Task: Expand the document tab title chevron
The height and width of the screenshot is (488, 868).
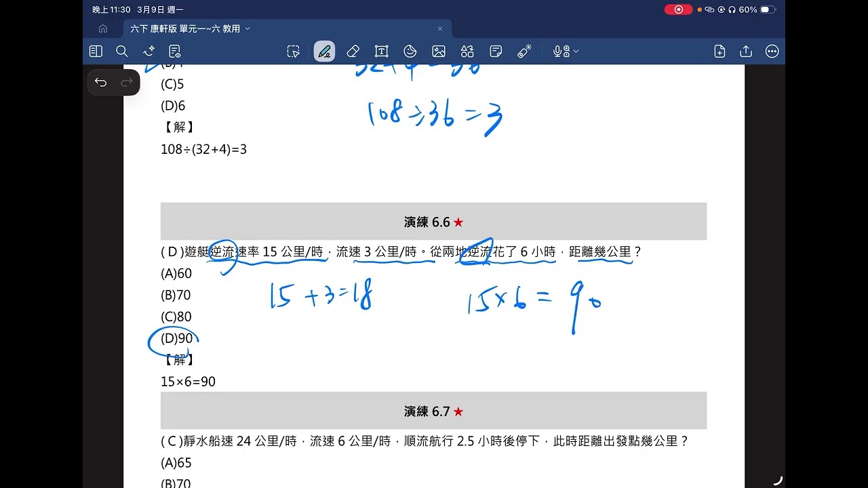Action: (248, 28)
